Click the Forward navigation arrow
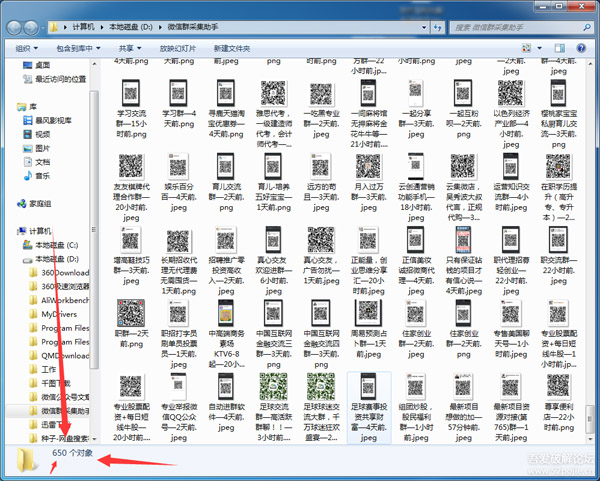The height and width of the screenshot is (481, 600). (31, 27)
